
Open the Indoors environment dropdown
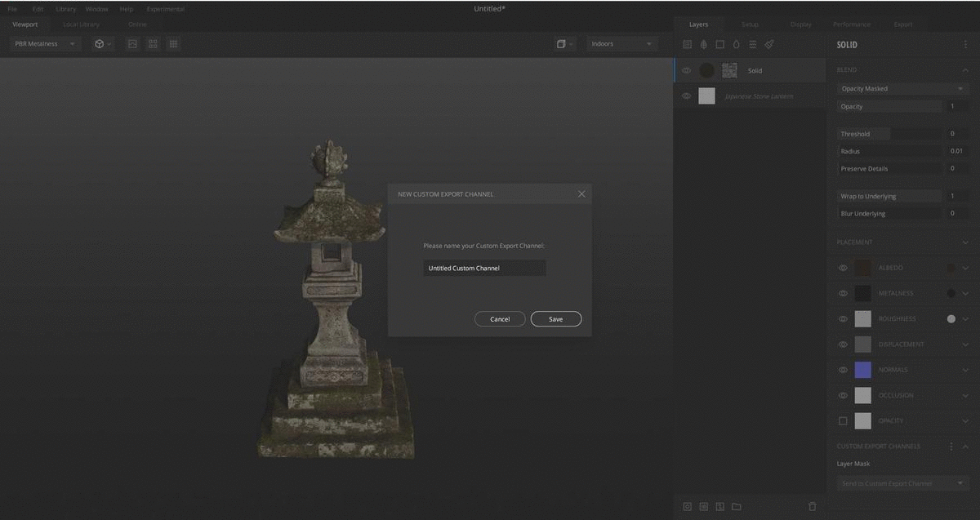[621, 44]
